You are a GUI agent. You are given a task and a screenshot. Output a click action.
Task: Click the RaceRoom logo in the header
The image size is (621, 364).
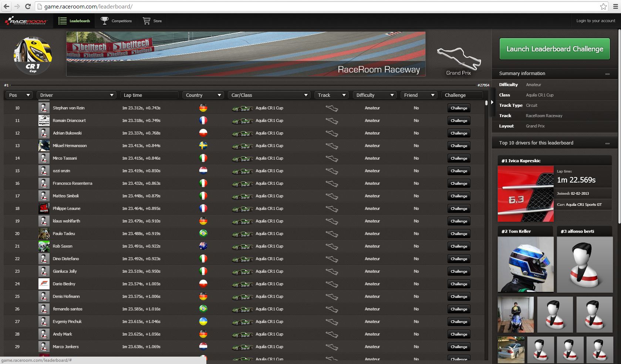(x=26, y=21)
